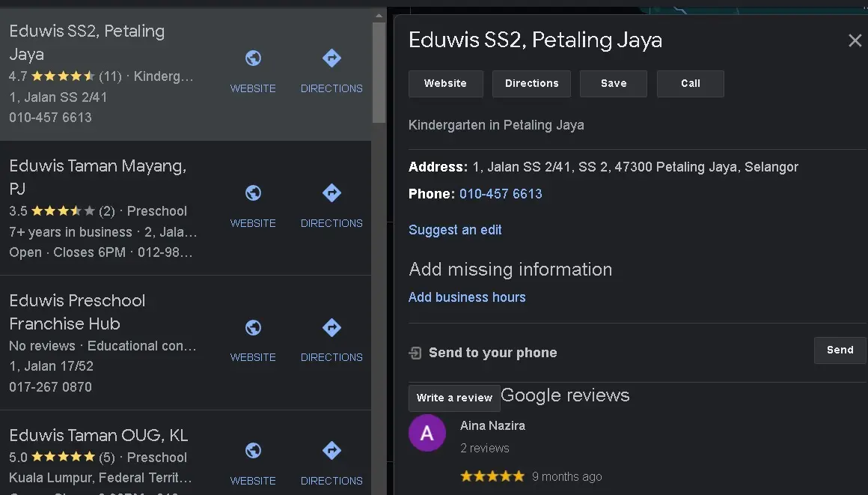Click DIRECTIONS label for Eduwis Preschool Franchise Hub
The height and width of the screenshot is (495, 868).
click(x=331, y=357)
